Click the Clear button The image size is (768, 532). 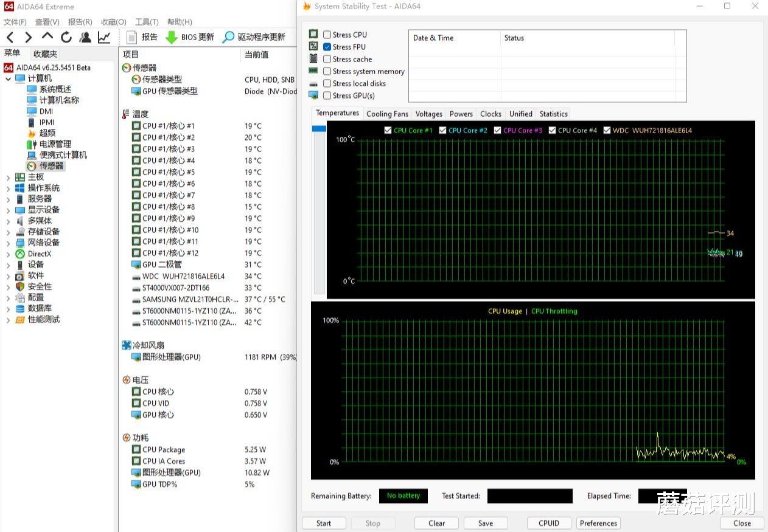click(436, 523)
